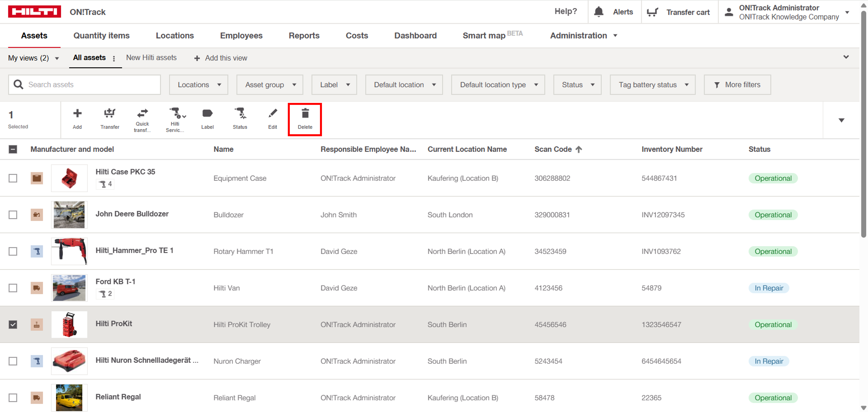Click the category icon for Hilti Case PKC 35
Image resolution: width=868 pixels, height=412 pixels.
37,178
